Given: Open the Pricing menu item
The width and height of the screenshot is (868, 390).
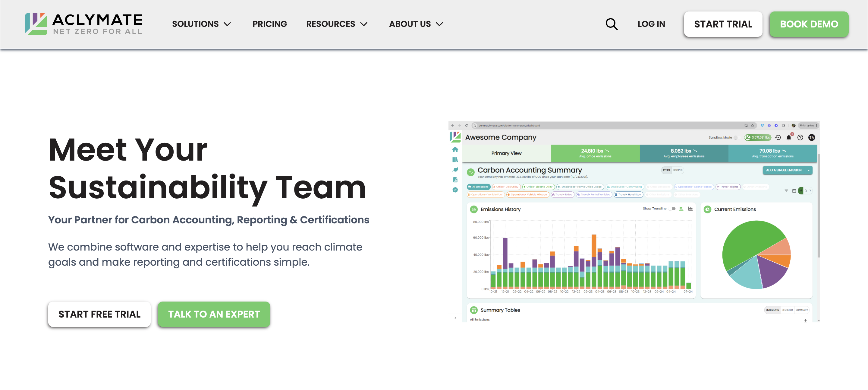Looking at the screenshot, I should coord(269,24).
